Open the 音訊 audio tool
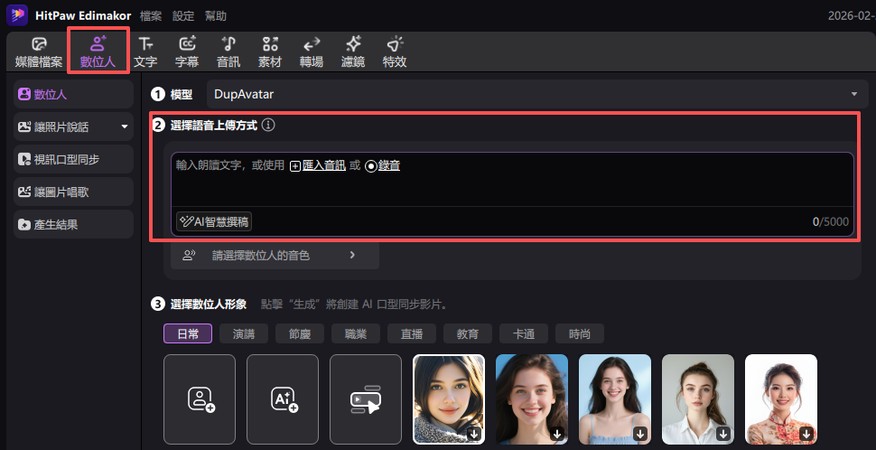This screenshot has height=450, width=876. (x=228, y=53)
